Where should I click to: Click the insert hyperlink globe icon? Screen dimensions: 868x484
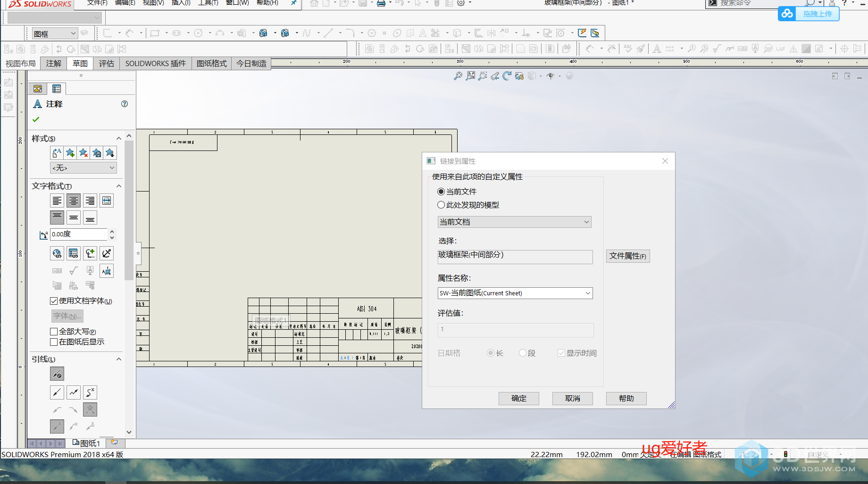coord(57,253)
